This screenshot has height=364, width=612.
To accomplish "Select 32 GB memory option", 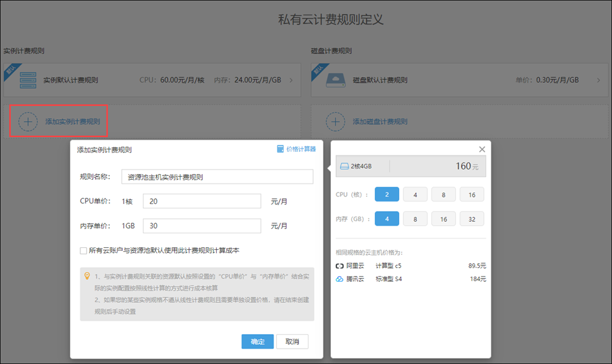I will [472, 219].
